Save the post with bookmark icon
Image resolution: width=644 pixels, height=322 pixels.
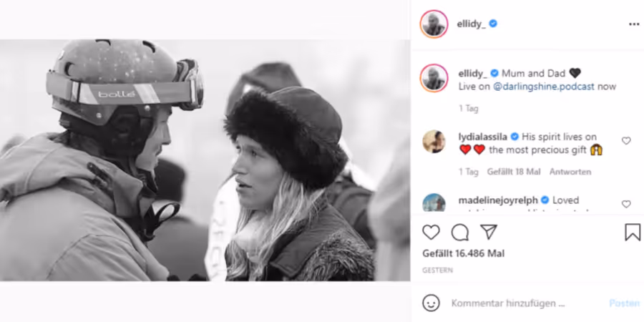click(x=633, y=232)
